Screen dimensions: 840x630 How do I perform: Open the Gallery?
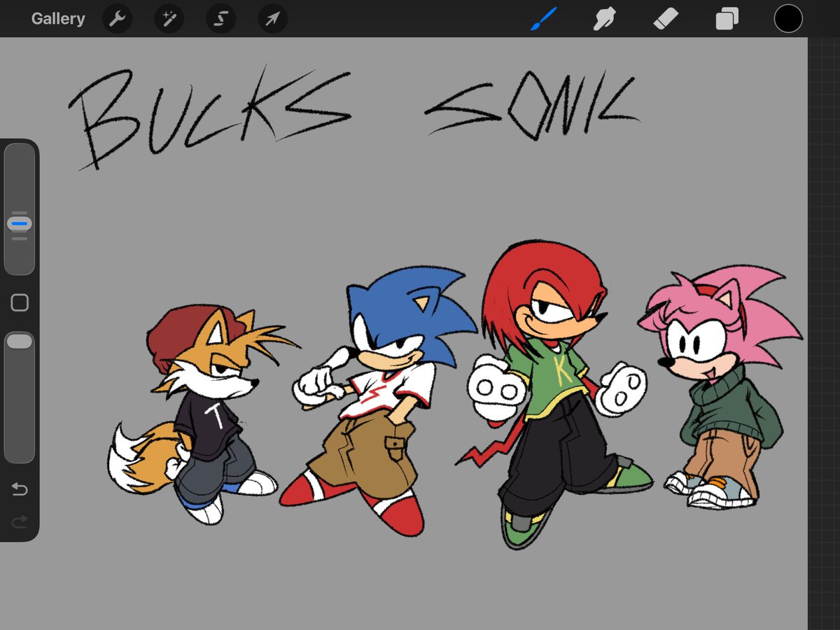(x=58, y=19)
